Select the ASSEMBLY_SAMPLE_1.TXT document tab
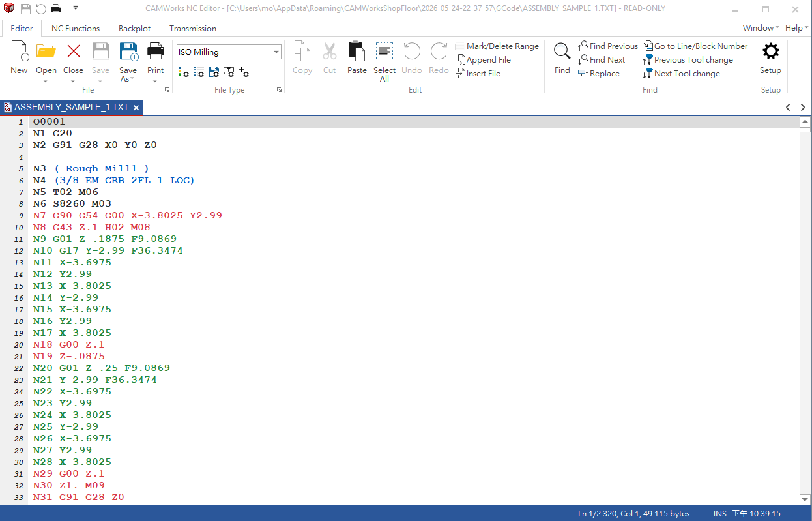 (72, 107)
